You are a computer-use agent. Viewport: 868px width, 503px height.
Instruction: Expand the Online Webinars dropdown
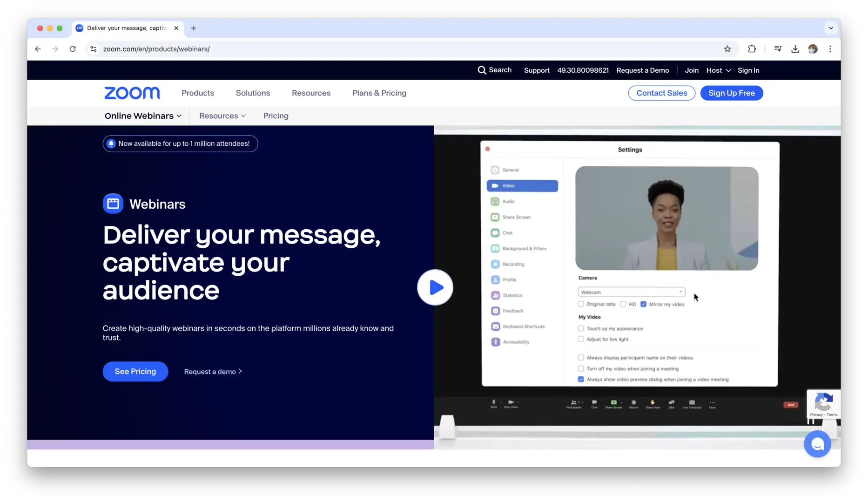[143, 116]
